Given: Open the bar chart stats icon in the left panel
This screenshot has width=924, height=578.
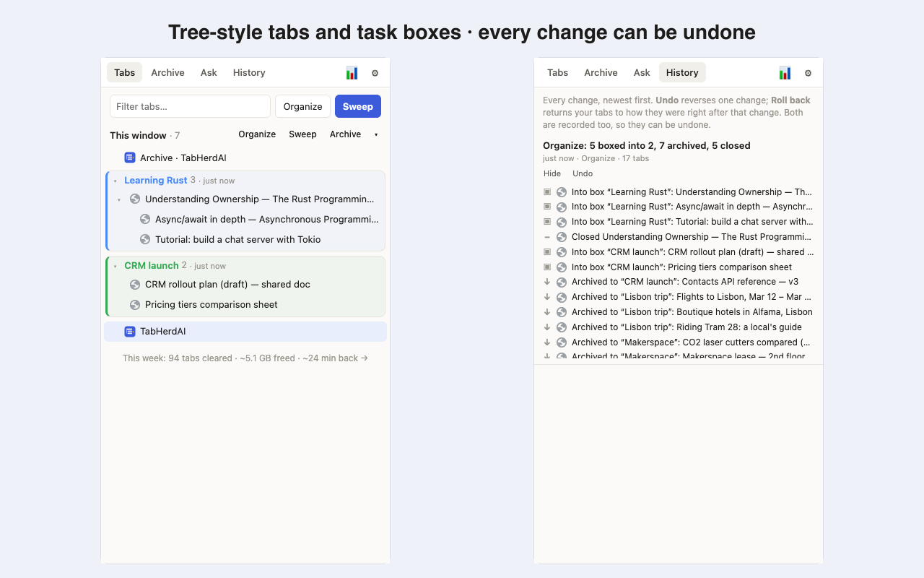Looking at the screenshot, I should [352, 73].
